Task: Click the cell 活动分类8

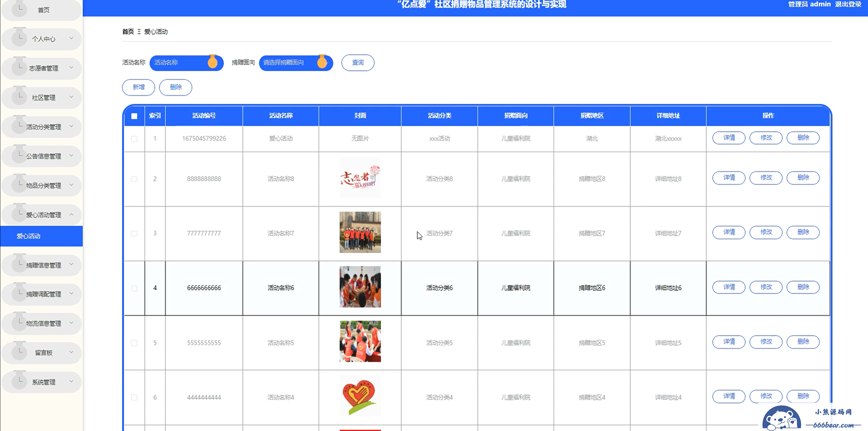Action: 439,179
